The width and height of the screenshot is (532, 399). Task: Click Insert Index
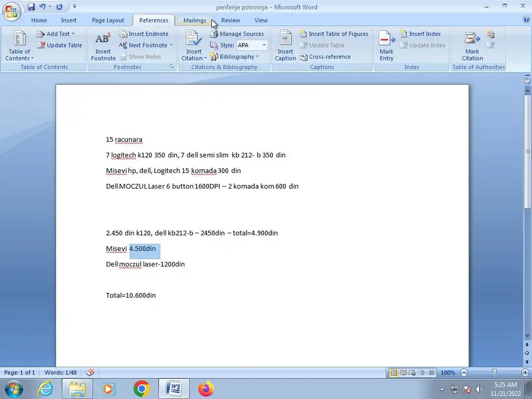pos(420,34)
